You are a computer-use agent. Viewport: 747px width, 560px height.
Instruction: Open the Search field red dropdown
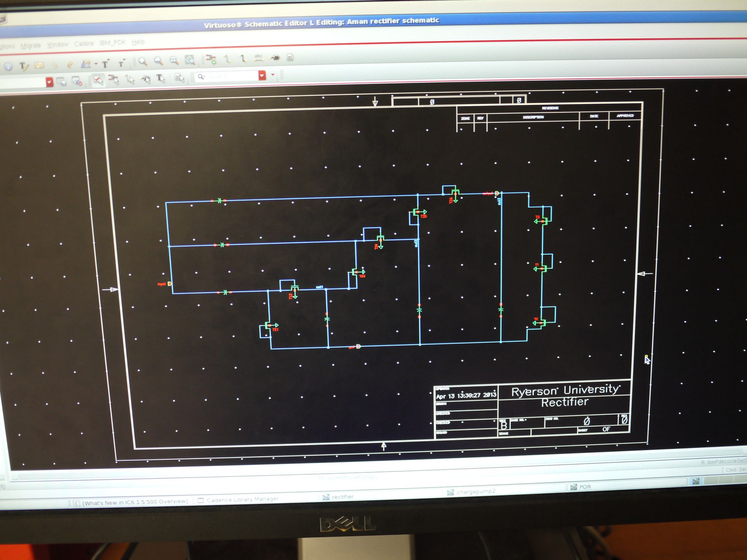262,75
